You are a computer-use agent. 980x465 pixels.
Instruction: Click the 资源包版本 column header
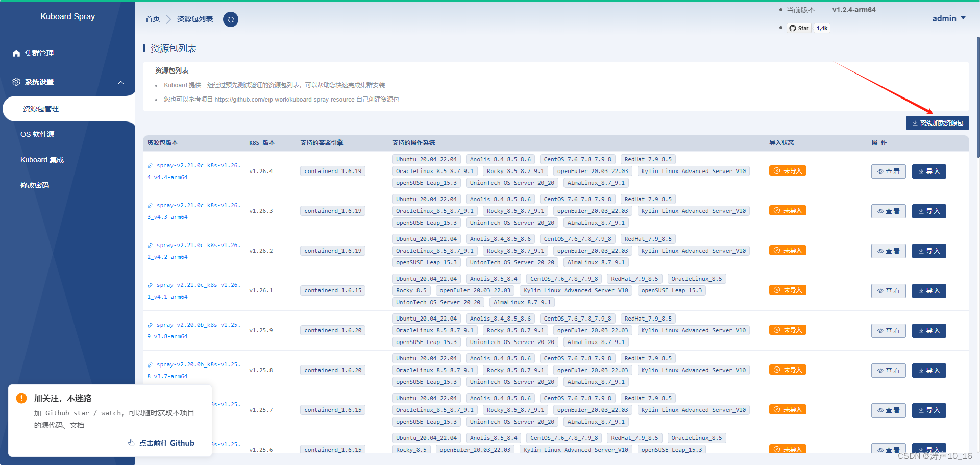point(162,143)
